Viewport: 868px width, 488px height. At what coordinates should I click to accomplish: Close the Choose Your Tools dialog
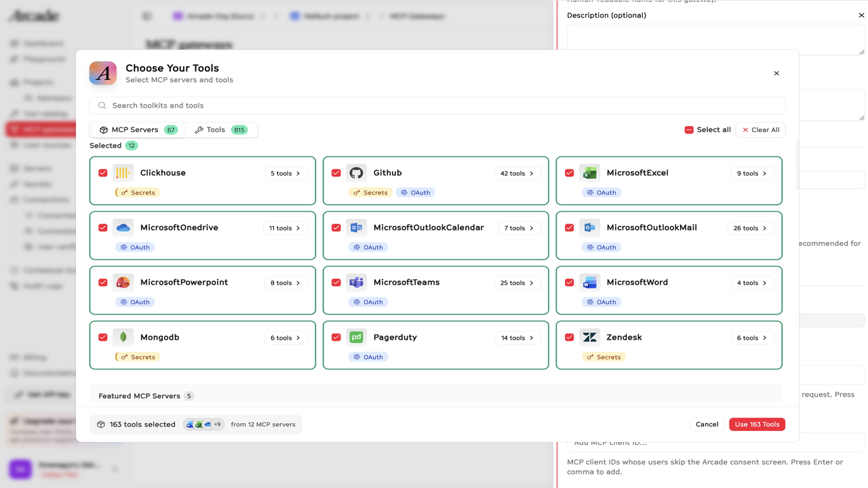click(x=776, y=73)
